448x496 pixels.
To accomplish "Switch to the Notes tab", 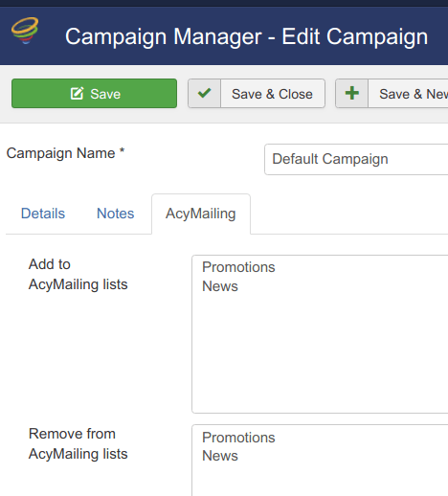I will point(116,214).
